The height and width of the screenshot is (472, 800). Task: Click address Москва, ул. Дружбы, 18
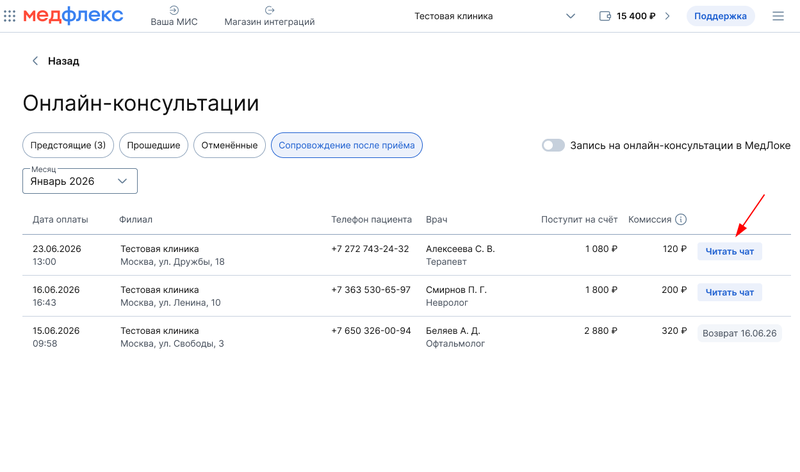[172, 262]
